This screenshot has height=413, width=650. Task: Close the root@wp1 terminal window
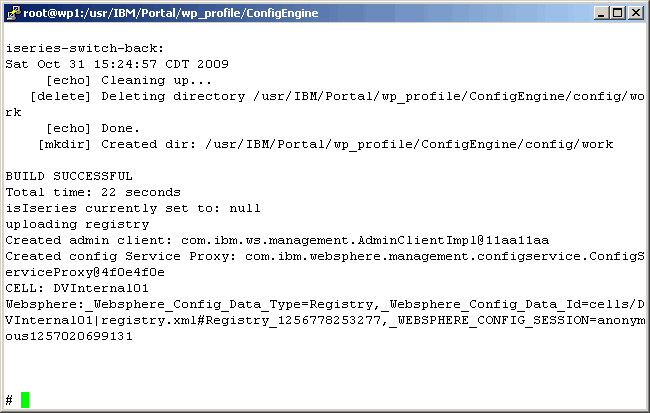click(x=634, y=12)
